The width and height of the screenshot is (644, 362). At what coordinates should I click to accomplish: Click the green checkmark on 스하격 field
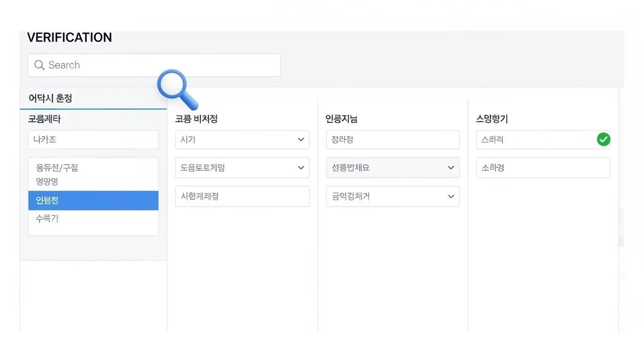tap(603, 139)
